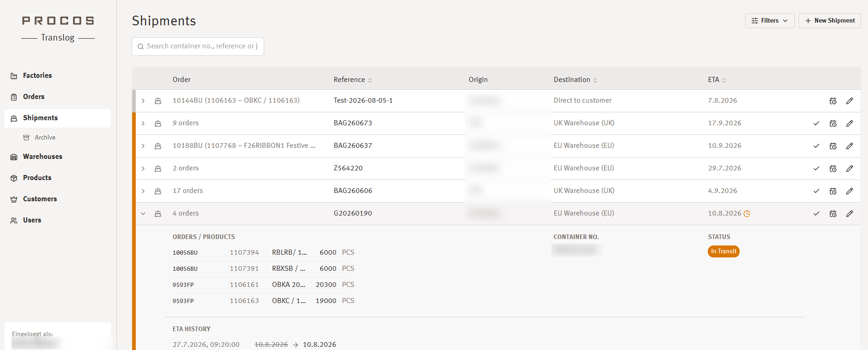The image size is (868, 350).
Task: Sort by Reference column
Action: (x=353, y=80)
